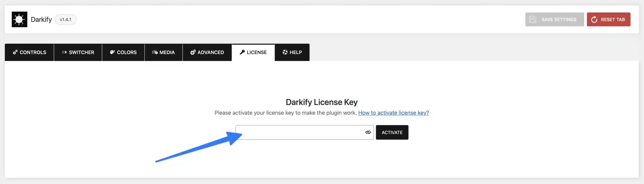Screen dimensions: 644x184
Task: Click the "Darkify License Key" heading
Action: point(322,102)
